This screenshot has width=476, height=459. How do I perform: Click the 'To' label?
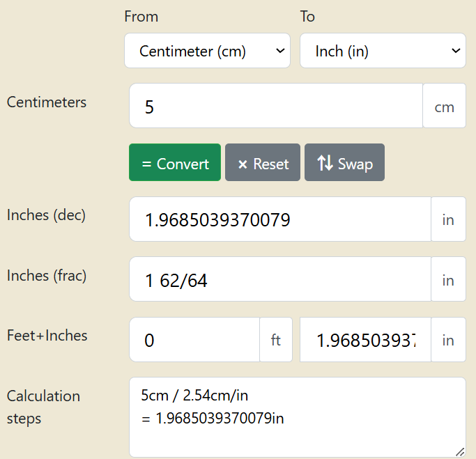point(307,17)
